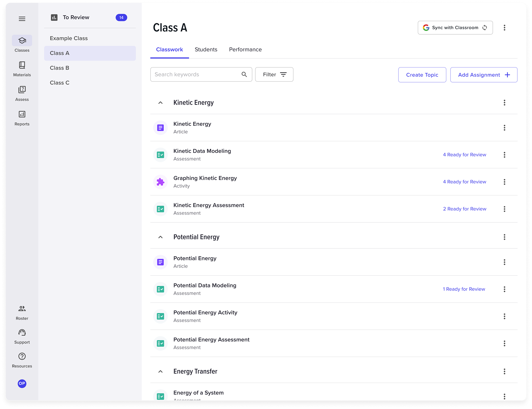Open options for Kinetic Data Modeling
532x409 pixels.
(x=504, y=155)
